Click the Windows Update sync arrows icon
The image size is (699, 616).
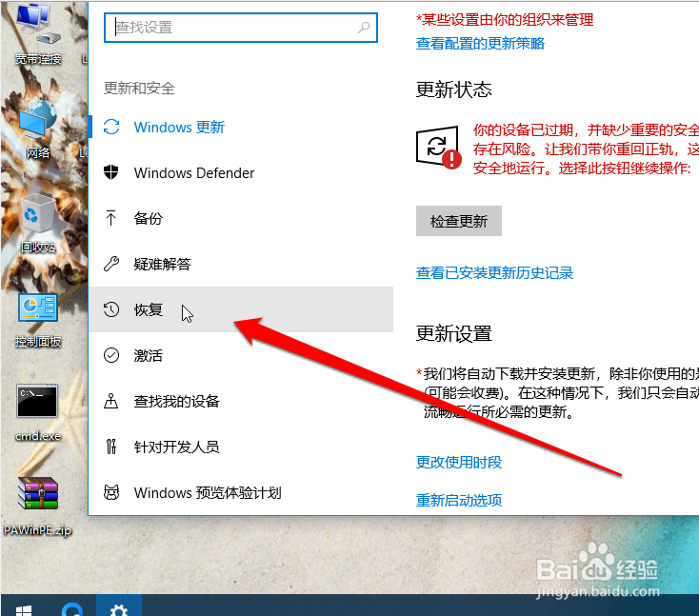click(x=111, y=127)
